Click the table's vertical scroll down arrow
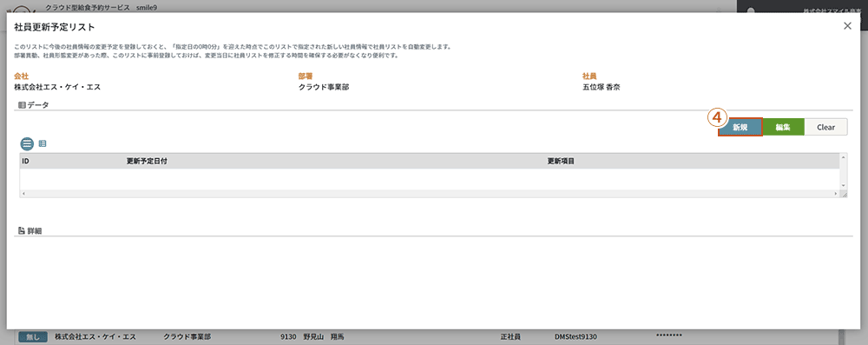Viewport: 868px width, 345px height. [x=844, y=186]
